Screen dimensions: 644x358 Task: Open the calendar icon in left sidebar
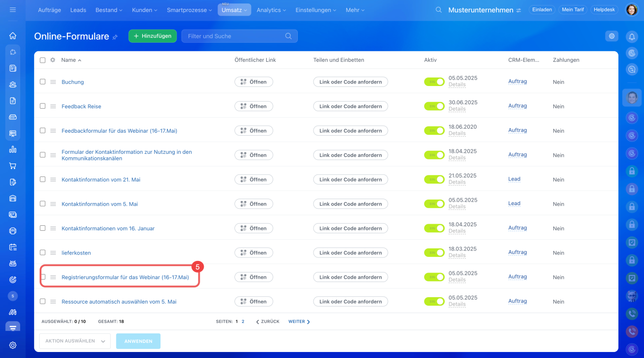(x=13, y=247)
